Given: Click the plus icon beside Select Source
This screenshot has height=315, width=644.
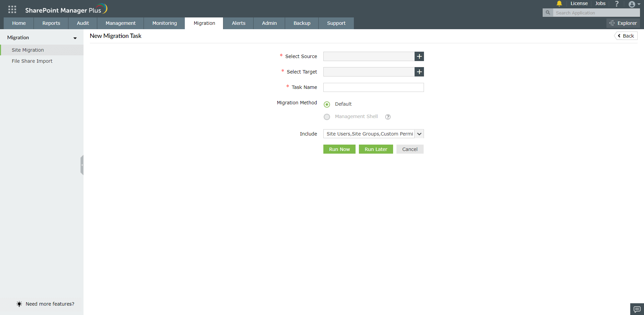Looking at the screenshot, I should pos(419,56).
